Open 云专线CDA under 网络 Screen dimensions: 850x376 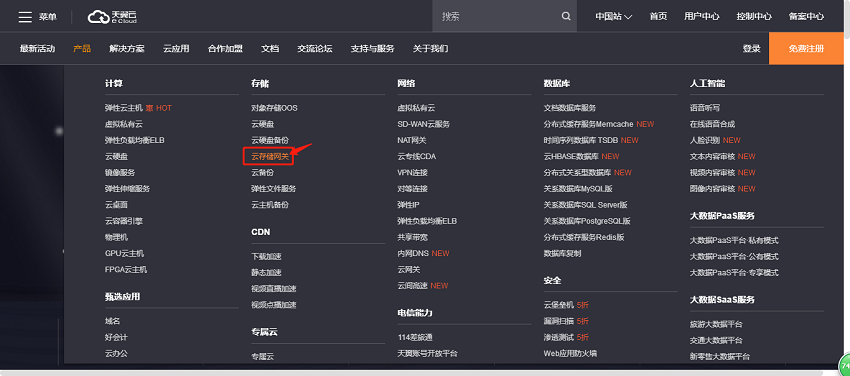point(416,157)
